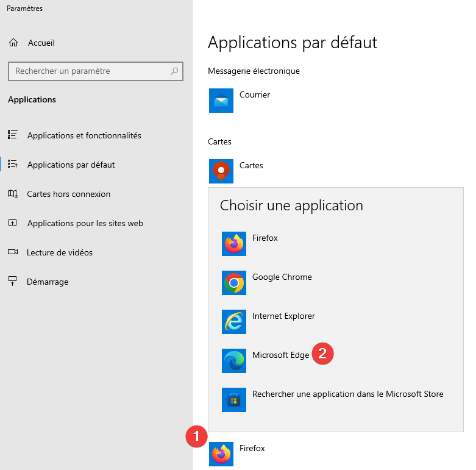Click the Firefox icon in the app chooser

pyautogui.click(x=234, y=244)
